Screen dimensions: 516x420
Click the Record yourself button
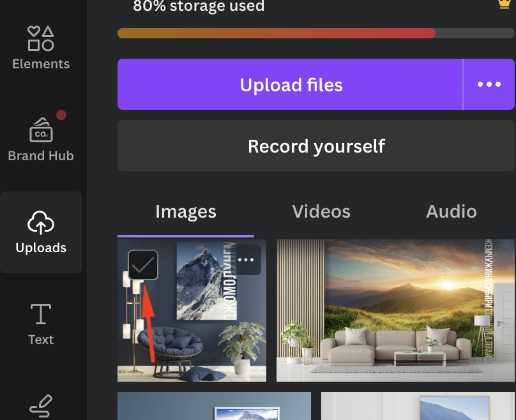(315, 146)
